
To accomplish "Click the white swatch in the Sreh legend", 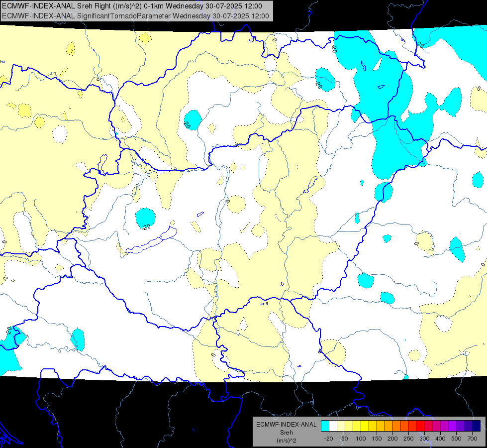I will click(333, 426).
